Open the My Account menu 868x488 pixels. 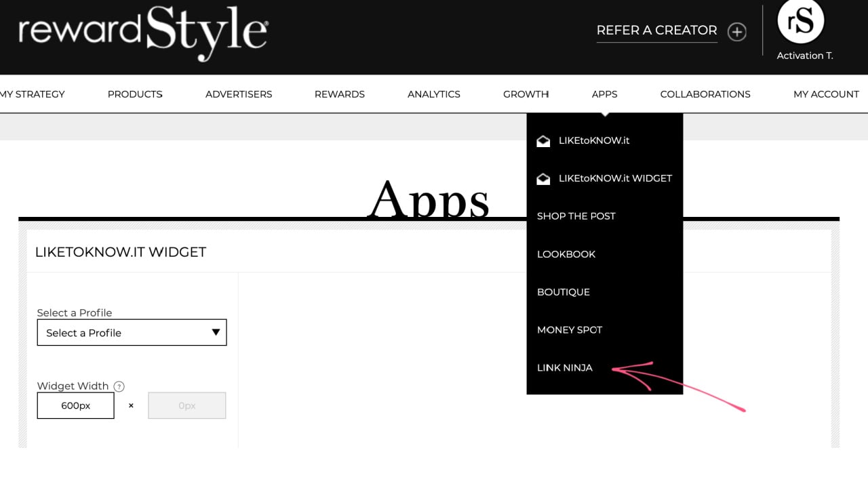pos(826,94)
